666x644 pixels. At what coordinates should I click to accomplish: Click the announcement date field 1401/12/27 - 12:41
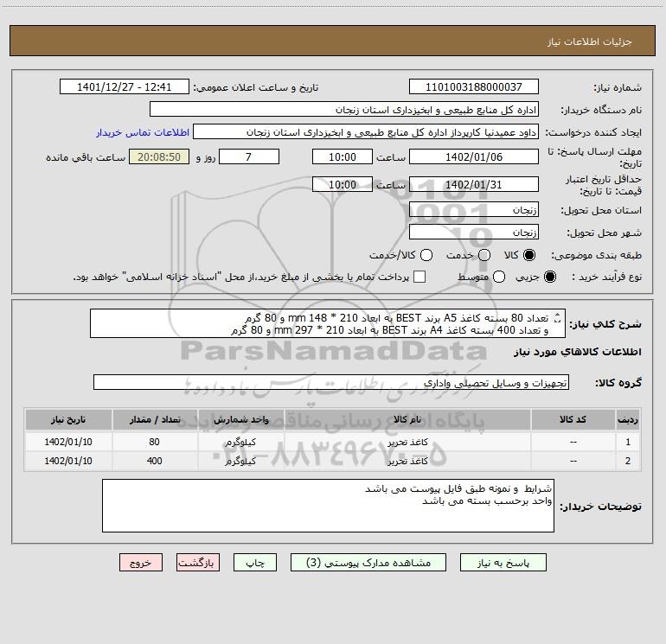coord(124,87)
